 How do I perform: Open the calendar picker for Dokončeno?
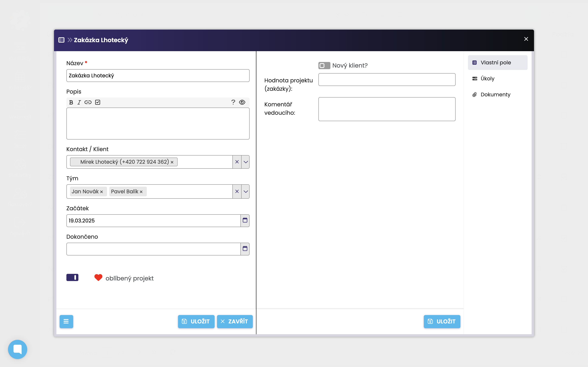(245, 249)
